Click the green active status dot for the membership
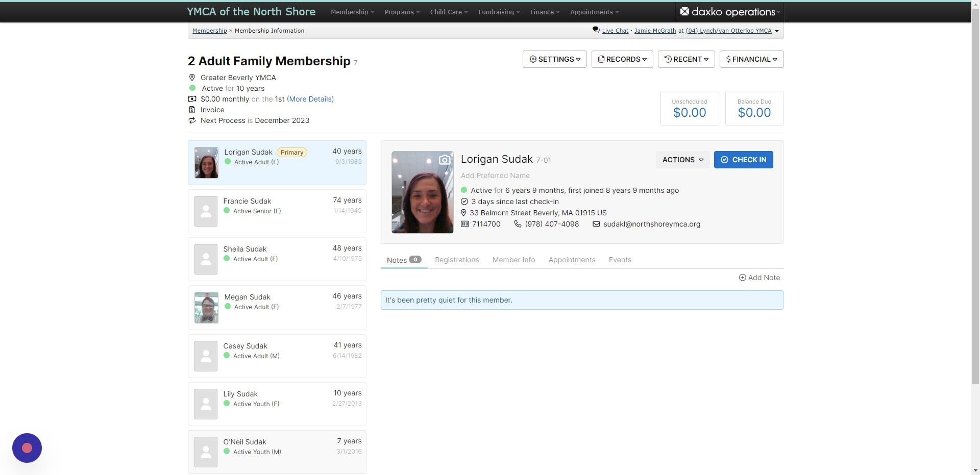The image size is (980, 475). pos(192,88)
